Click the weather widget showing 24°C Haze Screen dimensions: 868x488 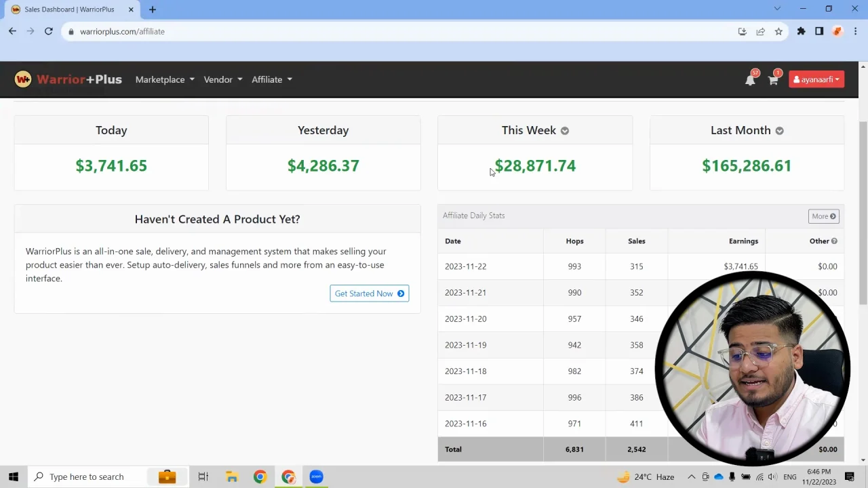tap(645, 476)
